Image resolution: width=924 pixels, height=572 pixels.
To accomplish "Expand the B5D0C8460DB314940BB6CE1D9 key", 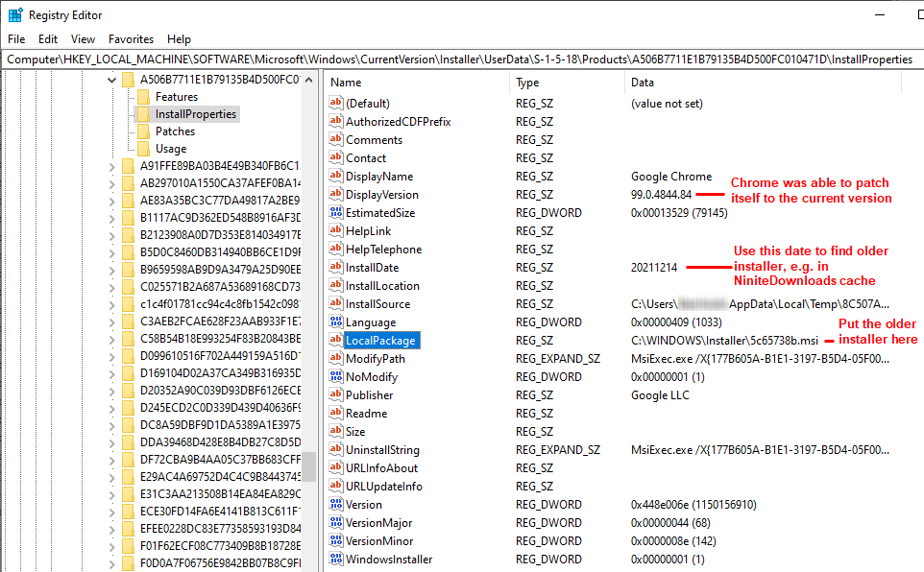I will coord(112,252).
